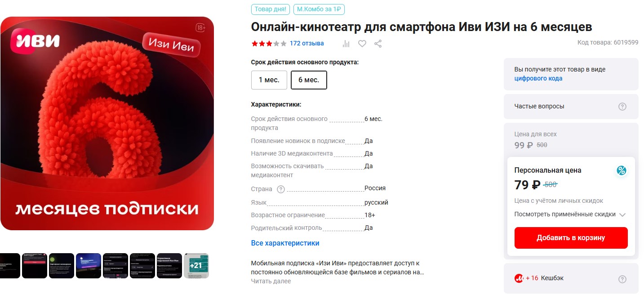Click the share icon beside heart

[378, 44]
